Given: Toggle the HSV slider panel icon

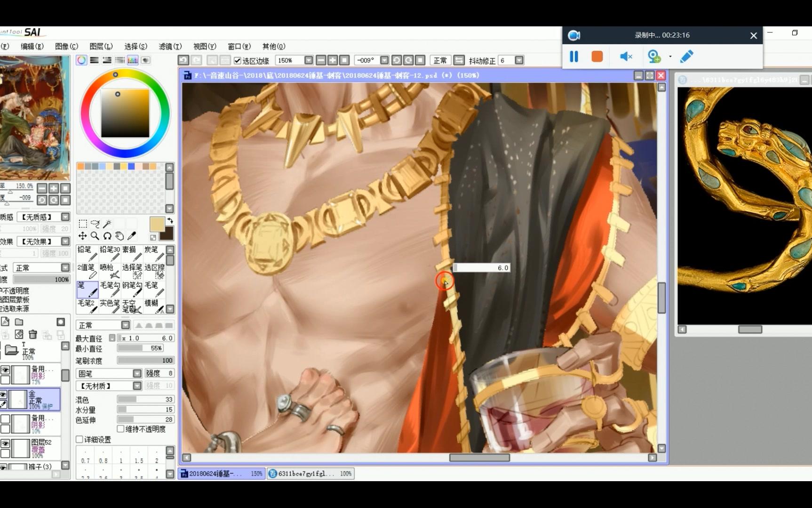Looking at the screenshot, I should pos(107,60).
